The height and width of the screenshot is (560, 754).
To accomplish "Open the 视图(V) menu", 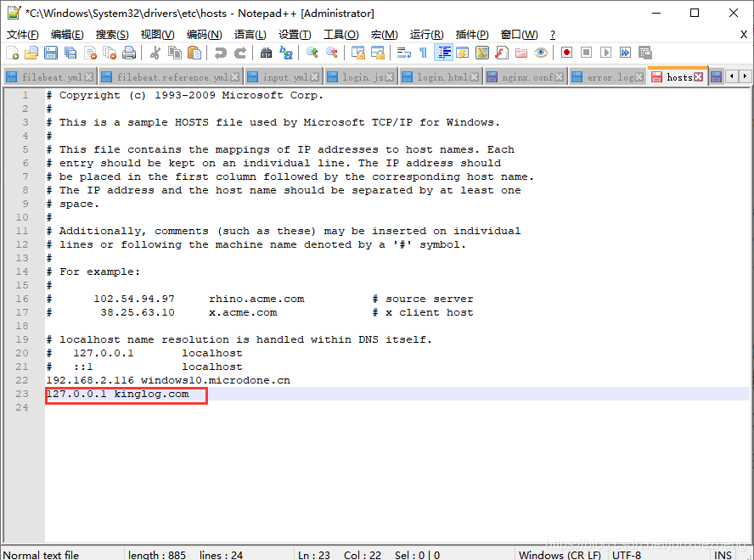I will [157, 35].
